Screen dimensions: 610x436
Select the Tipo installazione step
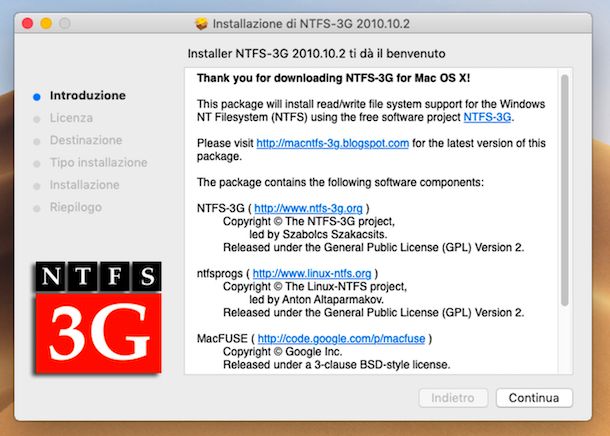click(x=98, y=163)
